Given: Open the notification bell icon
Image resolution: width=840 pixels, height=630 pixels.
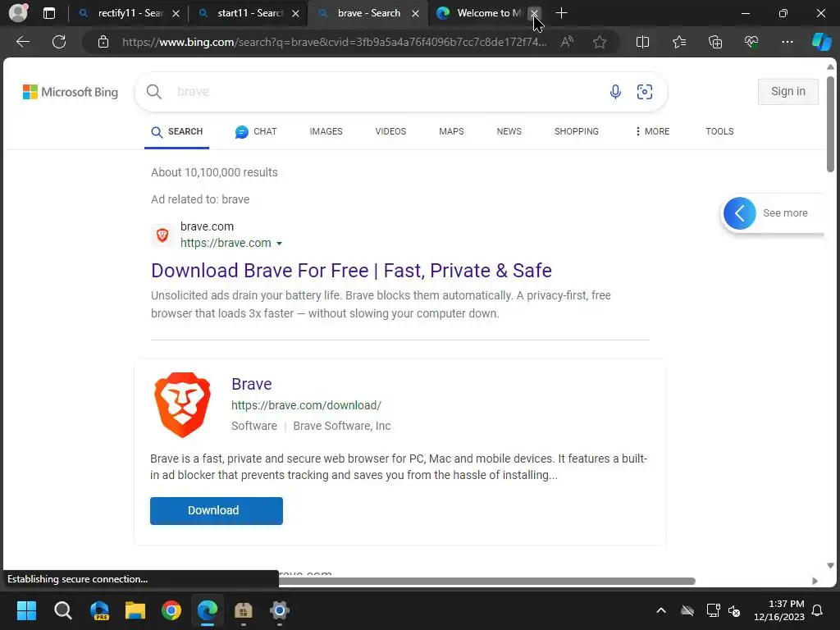Looking at the screenshot, I should click(x=818, y=610).
